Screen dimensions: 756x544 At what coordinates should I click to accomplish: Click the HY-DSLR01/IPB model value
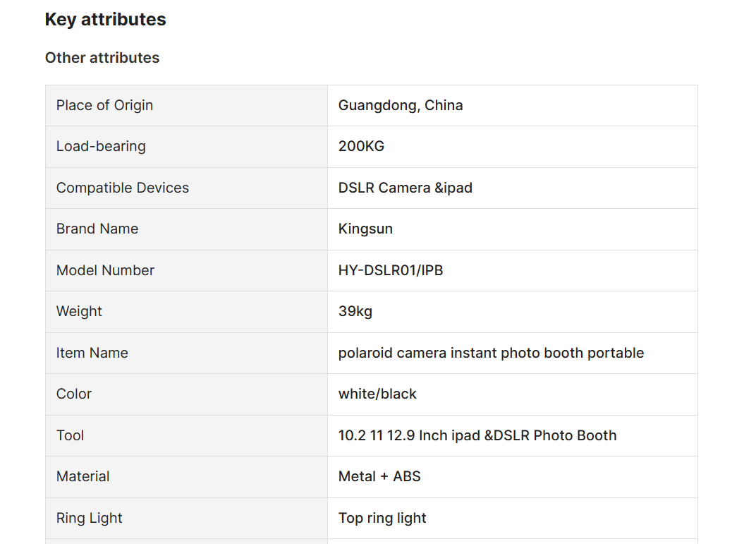click(x=391, y=270)
